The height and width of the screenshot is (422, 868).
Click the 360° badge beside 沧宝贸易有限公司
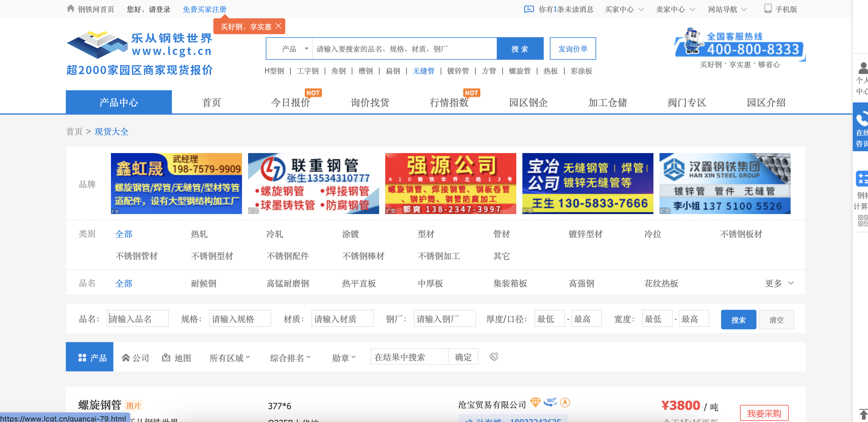[550, 402]
